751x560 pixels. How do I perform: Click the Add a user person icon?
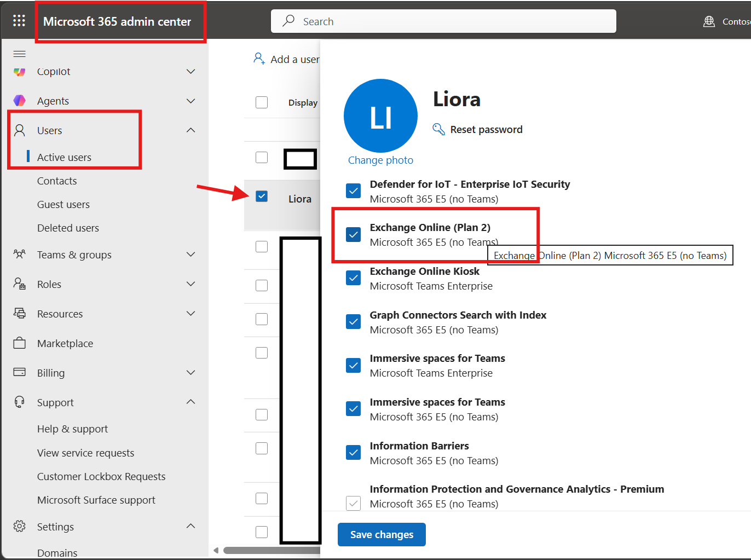click(259, 58)
